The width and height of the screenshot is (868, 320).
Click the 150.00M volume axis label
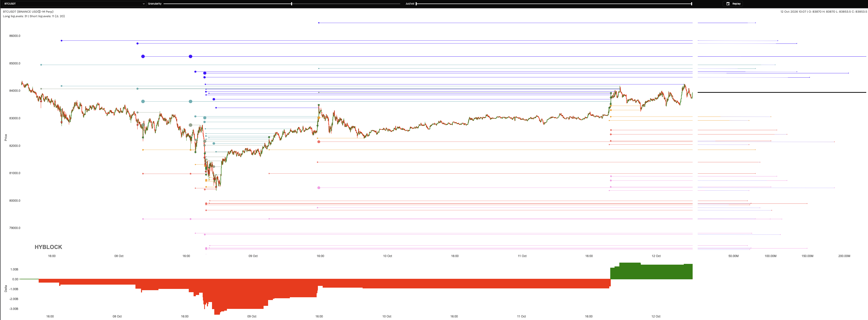point(807,256)
